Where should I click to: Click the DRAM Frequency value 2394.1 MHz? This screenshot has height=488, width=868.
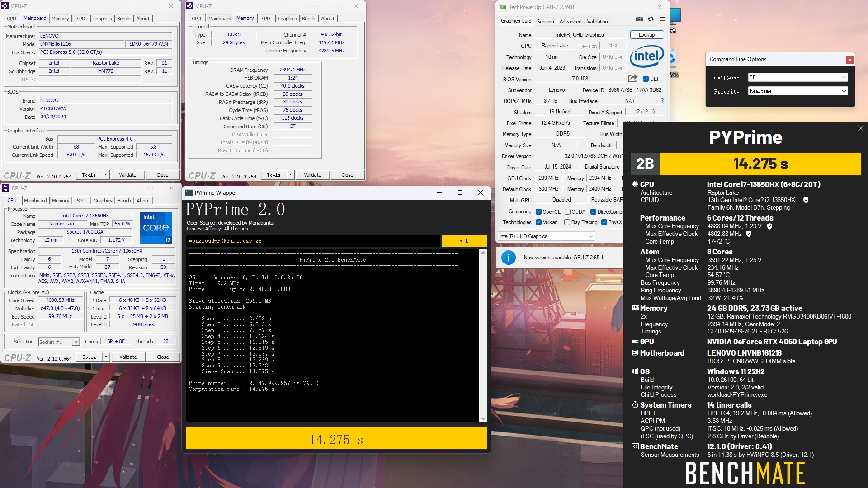click(x=292, y=70)
